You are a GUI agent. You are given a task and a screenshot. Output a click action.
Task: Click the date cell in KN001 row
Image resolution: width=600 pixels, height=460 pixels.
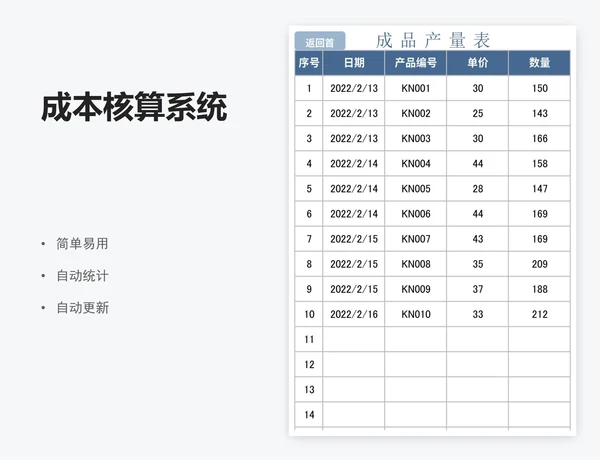coord(354,88)
